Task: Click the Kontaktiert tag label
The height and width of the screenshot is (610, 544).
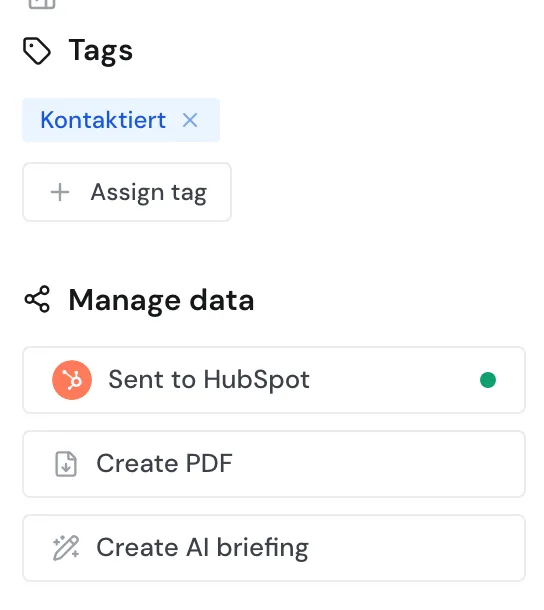Action: click(104, 120)
